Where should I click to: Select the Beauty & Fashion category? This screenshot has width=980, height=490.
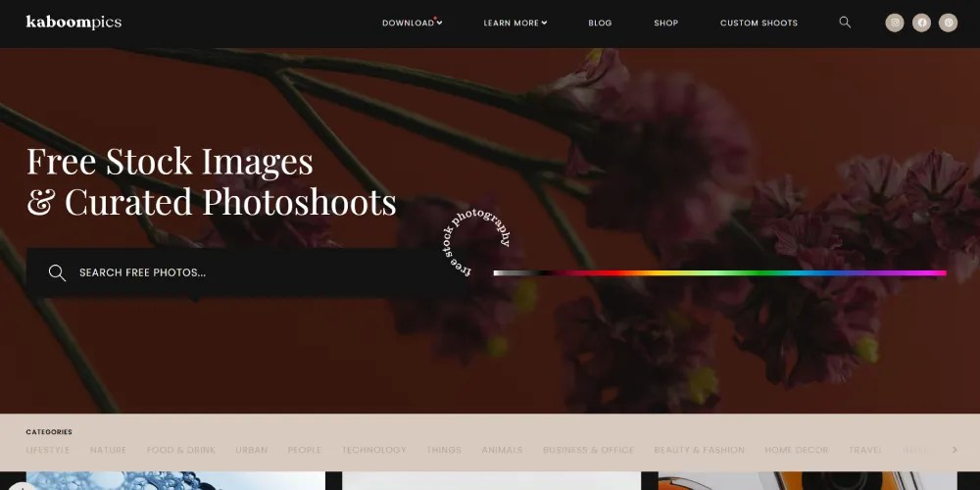pyautogui.click(x=700, y=450)
